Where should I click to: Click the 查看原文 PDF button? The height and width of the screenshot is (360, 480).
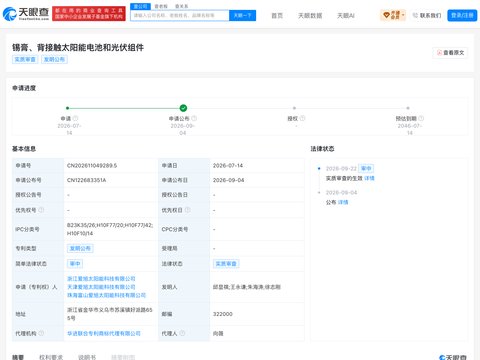450,53
